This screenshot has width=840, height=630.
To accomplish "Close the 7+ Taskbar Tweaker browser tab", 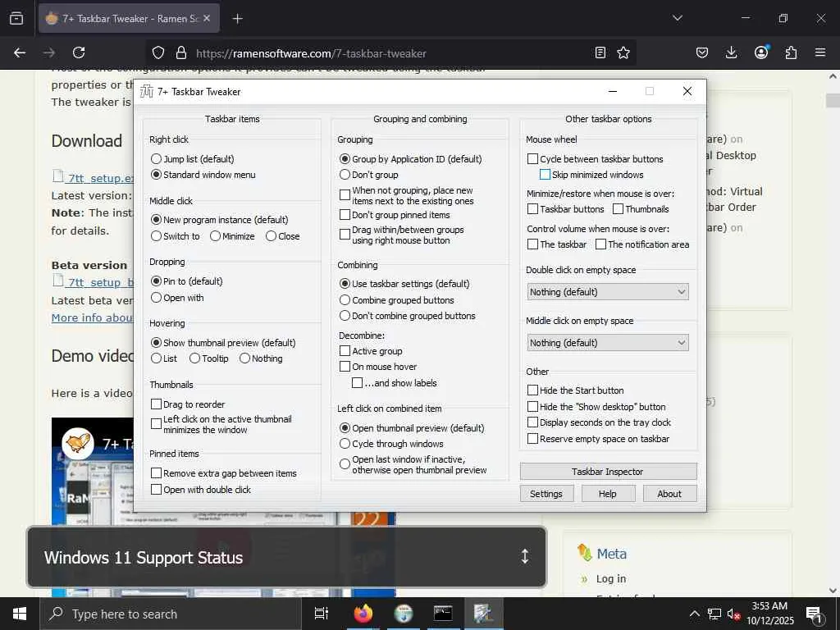I will pyautogui.click(x=208, y=18).
